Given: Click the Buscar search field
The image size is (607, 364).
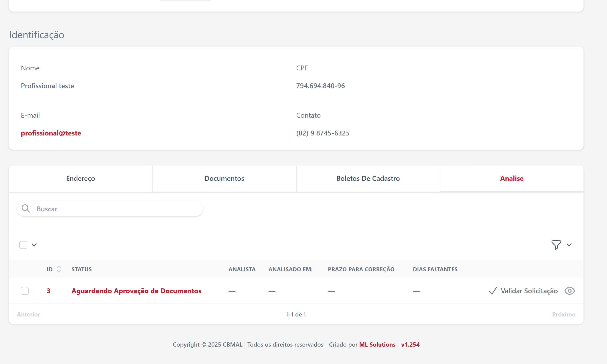Looking at the screenshot, I should pyautogui.click(x=115, y=209).
